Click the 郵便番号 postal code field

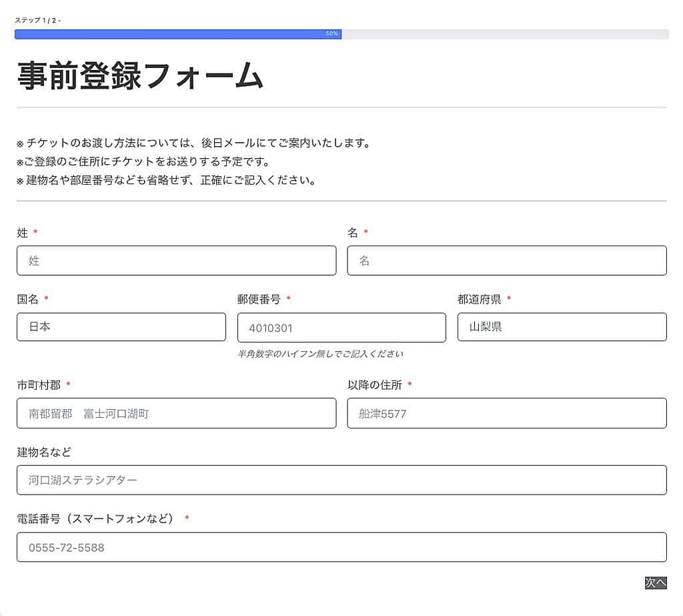coord(341,327)
